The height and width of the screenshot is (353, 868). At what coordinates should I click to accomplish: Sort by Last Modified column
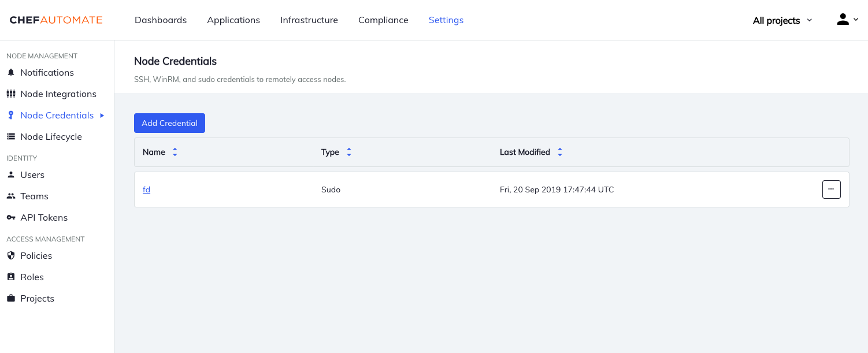click(560, 152)
